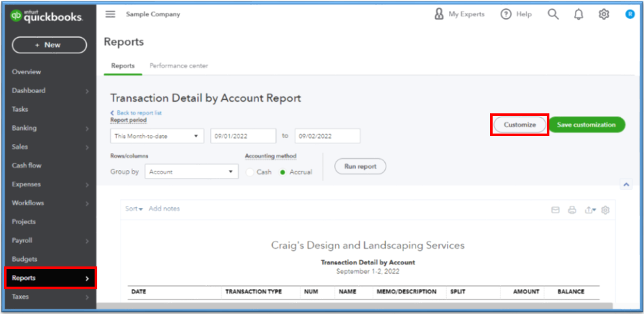This screenshot has height=314, width=644.
Task: Open Reports in the sidebar
Action: [x=50, y=278]
